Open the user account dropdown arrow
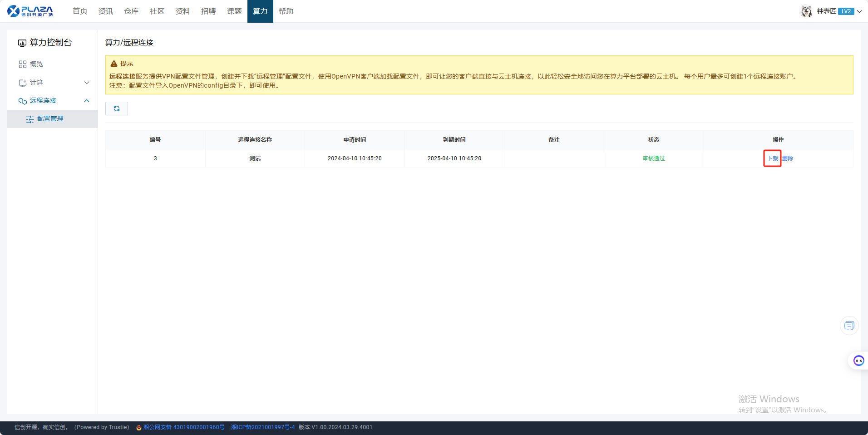The width and height of the screenshot is (868, 435). (859, 11)
